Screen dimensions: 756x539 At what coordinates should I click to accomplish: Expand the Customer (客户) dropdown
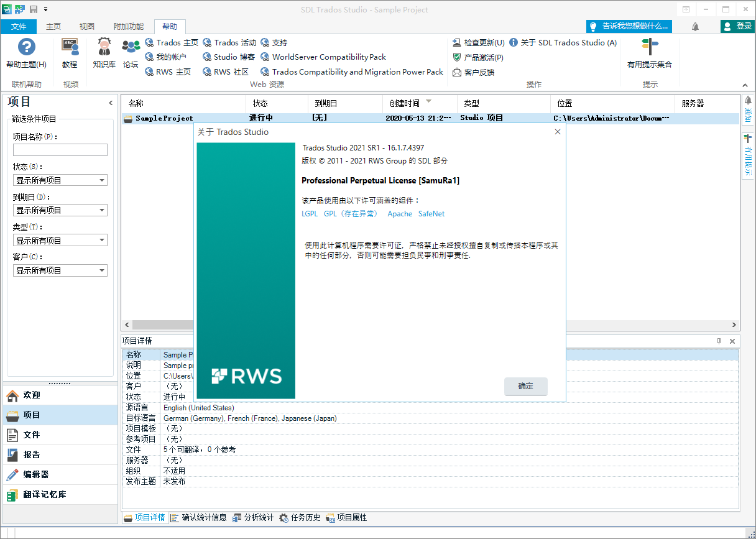point(60,270)
